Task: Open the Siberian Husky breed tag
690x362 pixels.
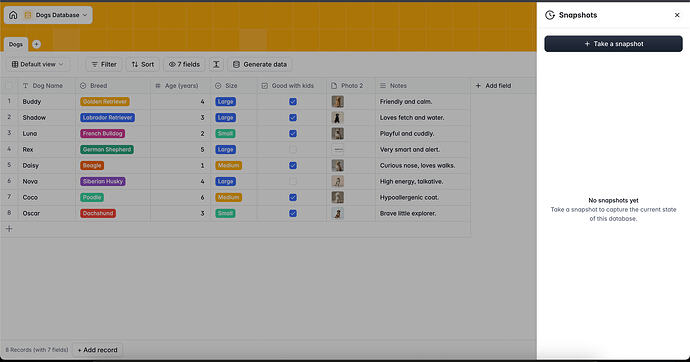Action: (103, 181)
